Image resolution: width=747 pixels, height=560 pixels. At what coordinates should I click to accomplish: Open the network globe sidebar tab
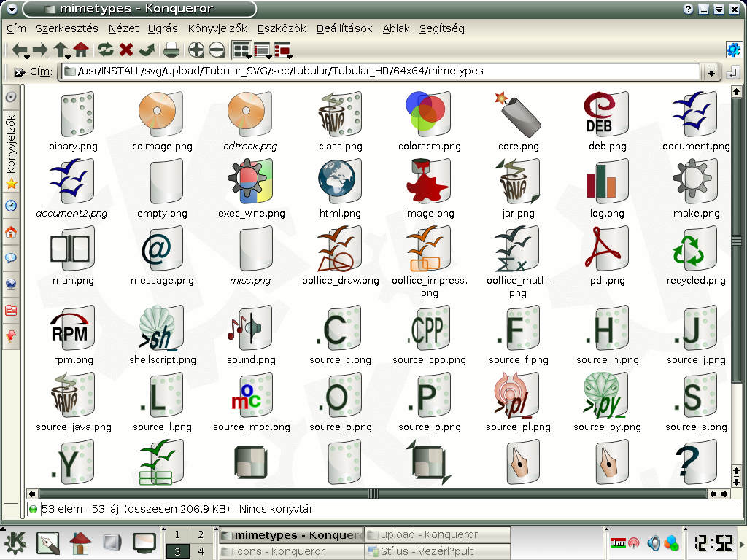(x=11, y=284)
